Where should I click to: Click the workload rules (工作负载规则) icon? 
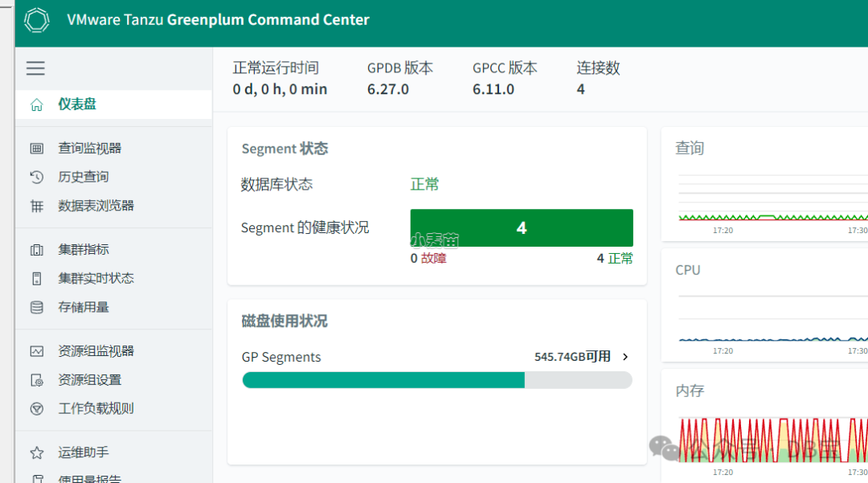[36, 409]
